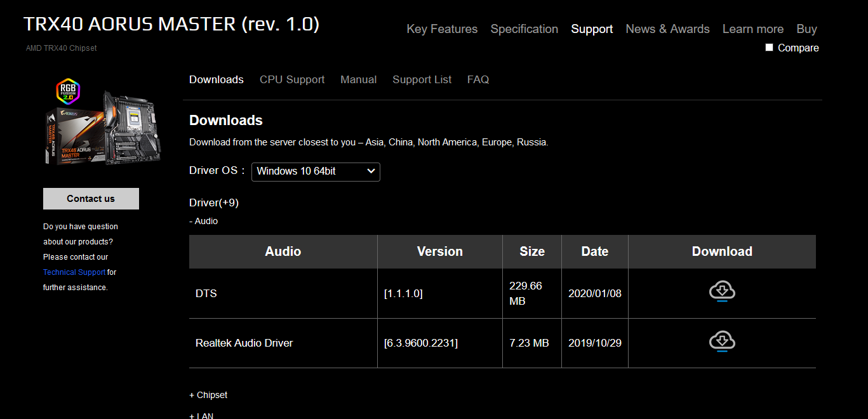This screenshot has width=868, height=419.
Task: Click the Date column header
Action: click(595, 251)
